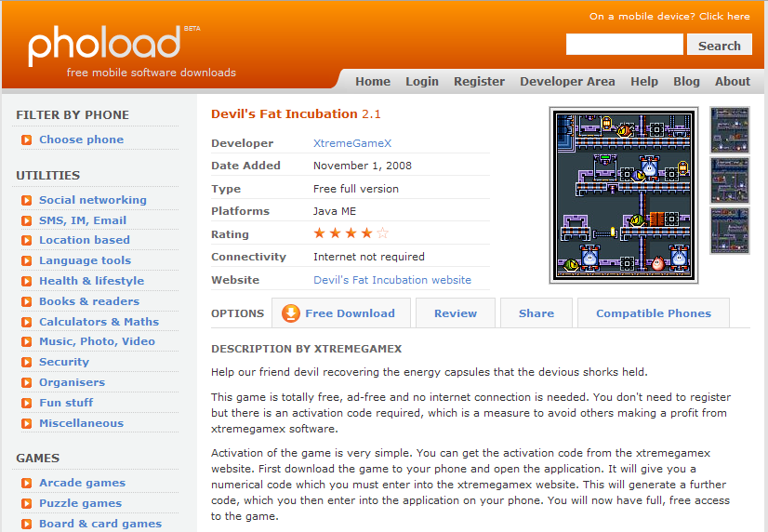Select the Choose phone link
The width and height of the screenshot is (768, 532).
[x=81, y=140]
